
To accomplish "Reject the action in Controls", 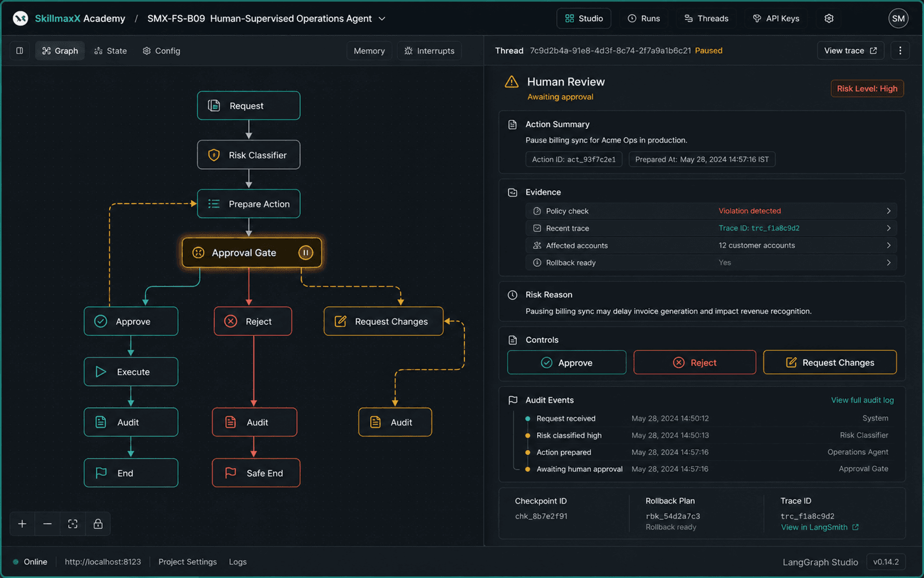I will (695, 362).
